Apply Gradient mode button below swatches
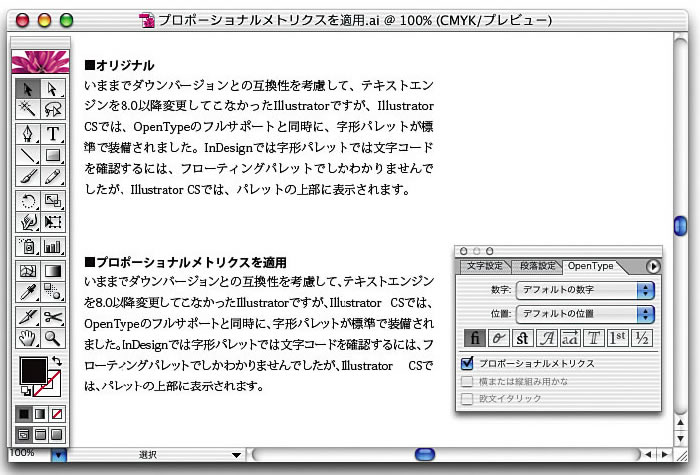This screenshot has height=475, width=700. pos(40,414)
